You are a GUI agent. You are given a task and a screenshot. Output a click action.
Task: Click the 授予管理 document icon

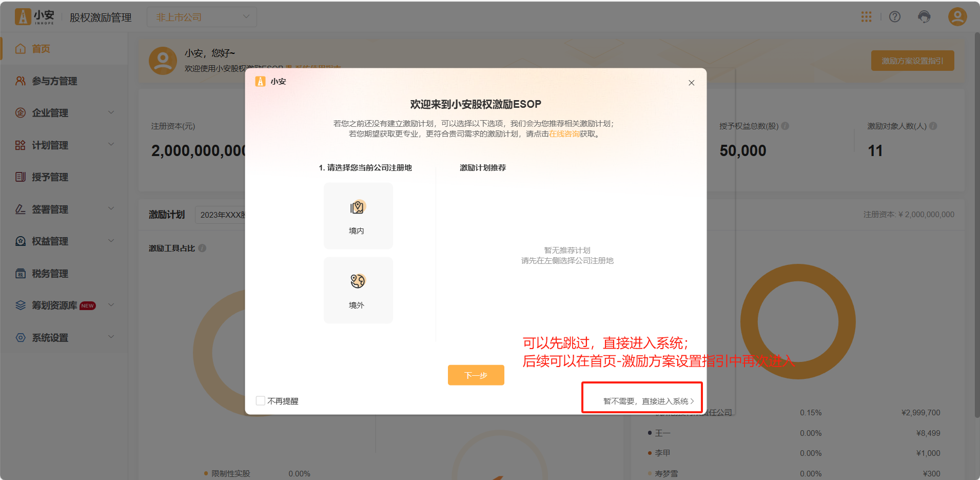point(21,177)
